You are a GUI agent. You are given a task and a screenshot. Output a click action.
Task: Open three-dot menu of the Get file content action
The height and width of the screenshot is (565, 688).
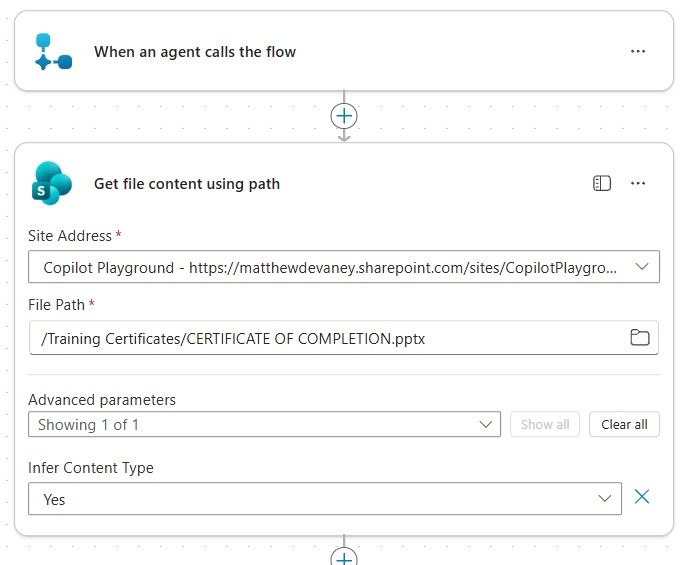coord(638,183)
